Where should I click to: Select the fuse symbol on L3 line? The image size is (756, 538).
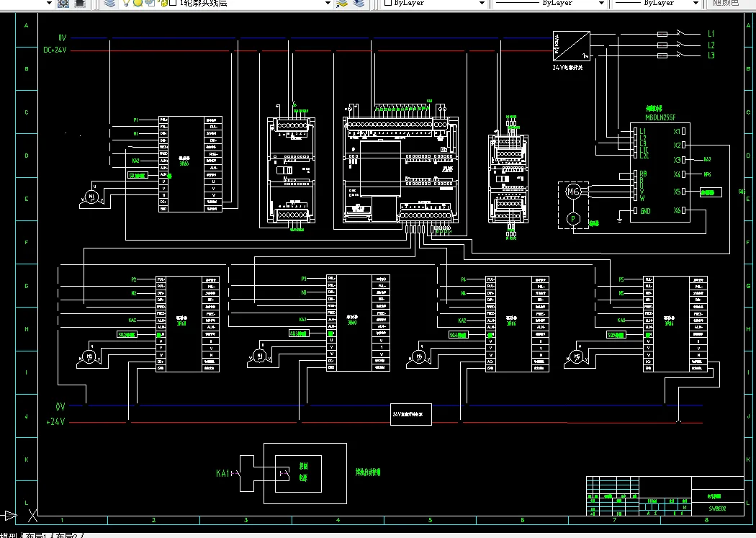(662, 56)
